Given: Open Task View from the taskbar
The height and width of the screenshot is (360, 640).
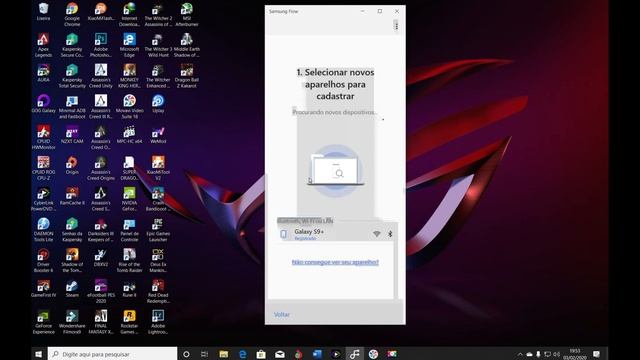Looking at the screenshot, I should (204, 354).
